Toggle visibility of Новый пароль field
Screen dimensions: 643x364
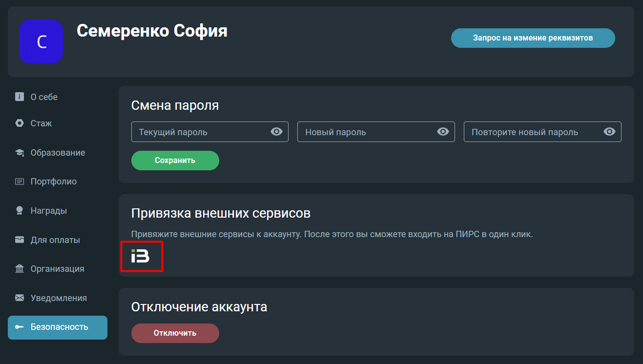[x=443, y=132]
